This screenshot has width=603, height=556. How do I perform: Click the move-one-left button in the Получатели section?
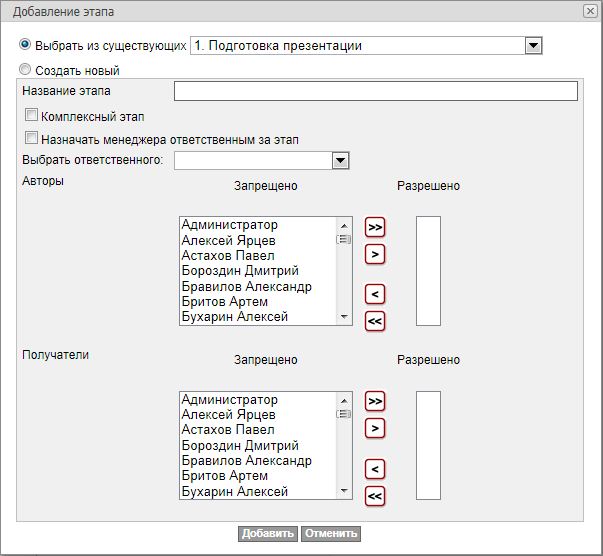click(375, 468)
